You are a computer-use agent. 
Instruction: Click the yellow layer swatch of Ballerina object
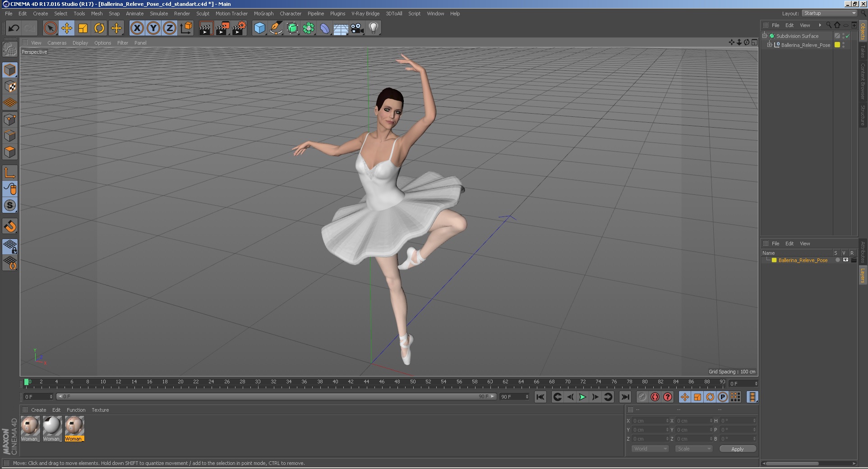click(837, 45)
